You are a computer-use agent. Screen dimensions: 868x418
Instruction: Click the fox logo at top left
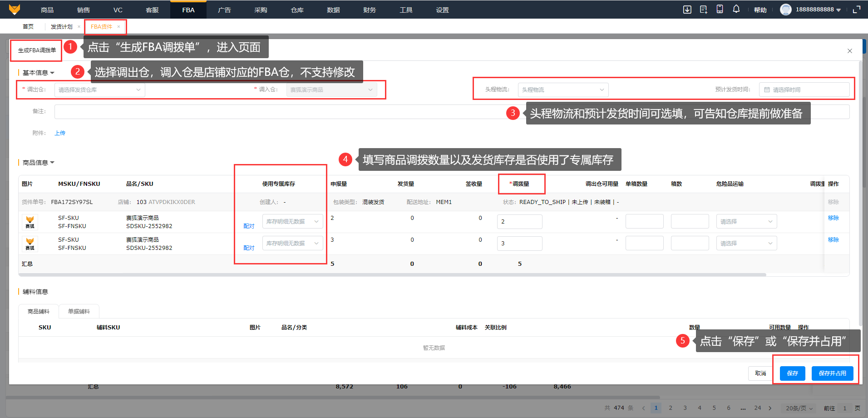15,10
